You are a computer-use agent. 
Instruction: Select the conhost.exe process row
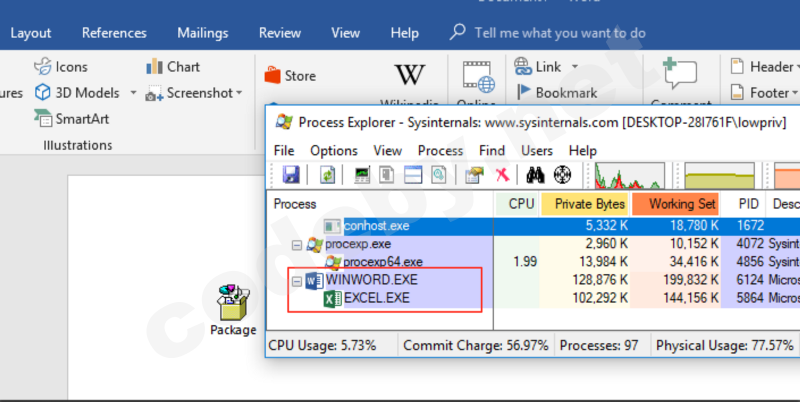[533, 225]
